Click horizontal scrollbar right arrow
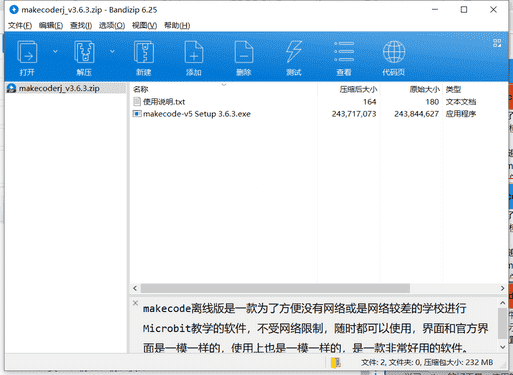Image resolution: width=513 pixels, height=375 pixels. tap(502, 288)
